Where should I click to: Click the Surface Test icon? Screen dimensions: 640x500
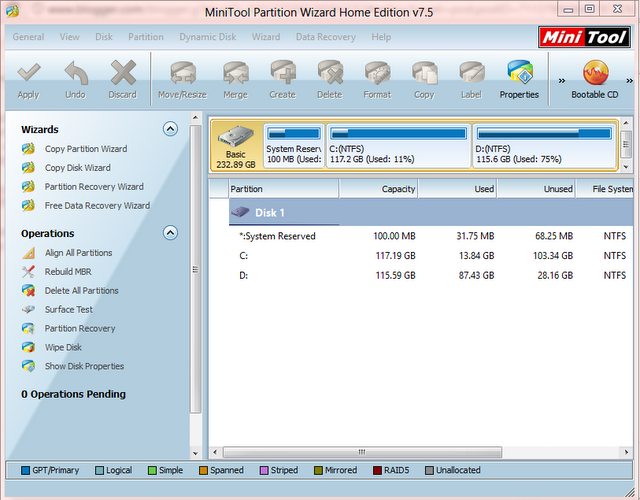click(x=28, y=309)
